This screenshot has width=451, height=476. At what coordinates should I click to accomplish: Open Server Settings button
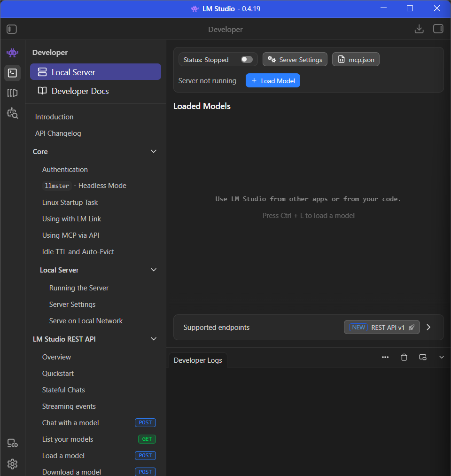pos(295,60)
